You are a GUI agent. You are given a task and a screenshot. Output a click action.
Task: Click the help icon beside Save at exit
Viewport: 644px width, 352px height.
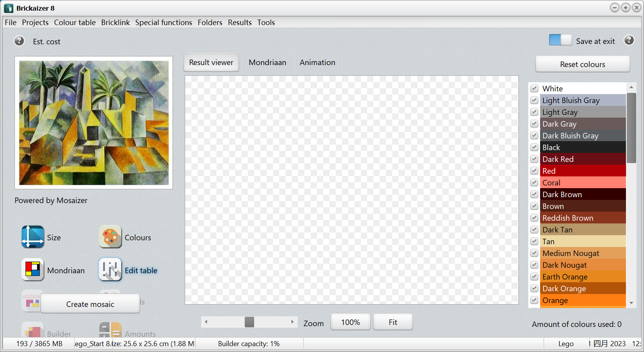coord(629,40)
